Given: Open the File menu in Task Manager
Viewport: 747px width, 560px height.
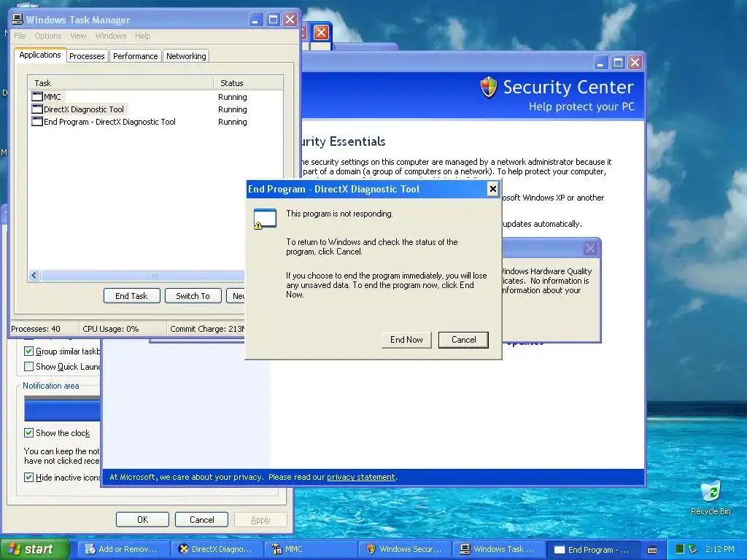Looking at the screenshot, I should tap(20, 36).
